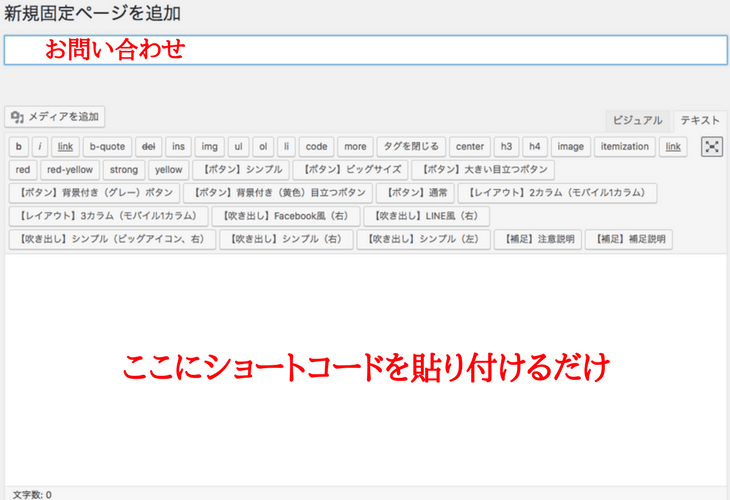Image resolution: width=730 pixels, height=500 pixels.
Task: Click the center quicktag button
Action: (x=470, y=147)
